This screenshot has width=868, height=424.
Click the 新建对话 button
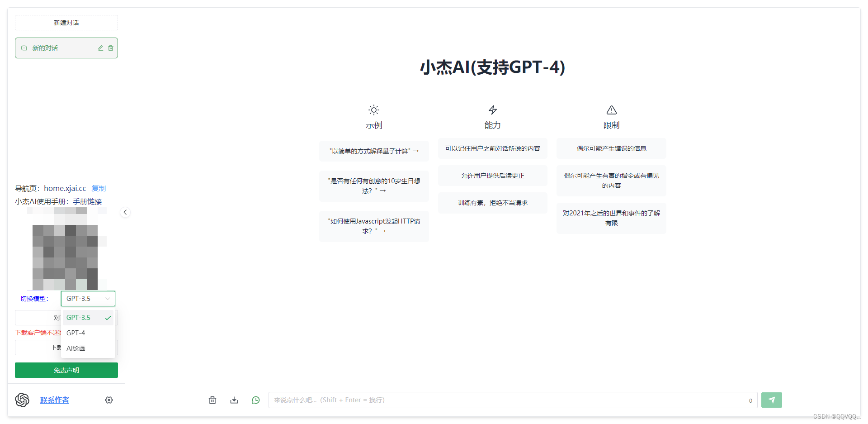[66, 23]
